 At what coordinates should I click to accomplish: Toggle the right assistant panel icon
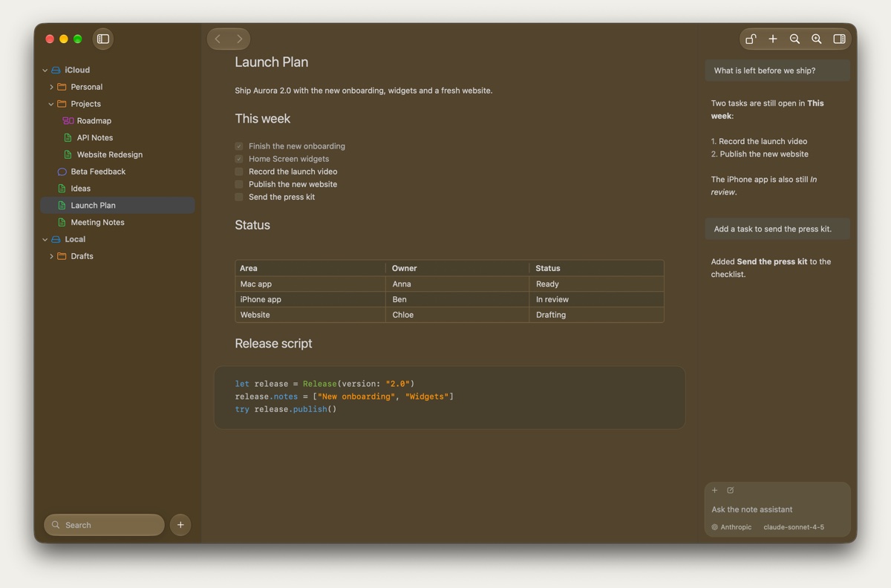[x=839, y=39]
